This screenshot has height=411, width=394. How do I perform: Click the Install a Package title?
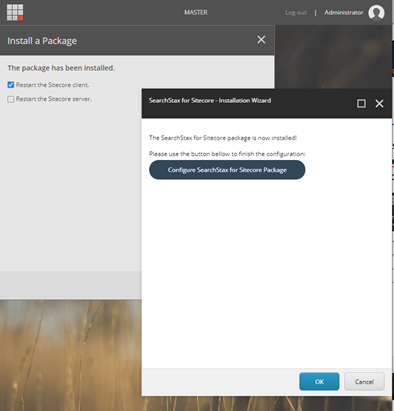[x=42, y=41]
